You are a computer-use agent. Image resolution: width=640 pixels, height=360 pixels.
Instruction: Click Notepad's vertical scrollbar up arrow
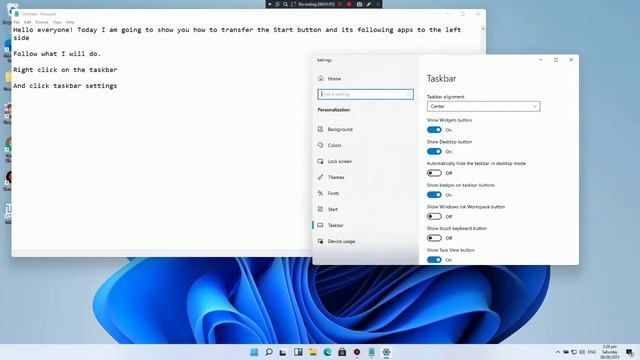[x=483, y=29]
